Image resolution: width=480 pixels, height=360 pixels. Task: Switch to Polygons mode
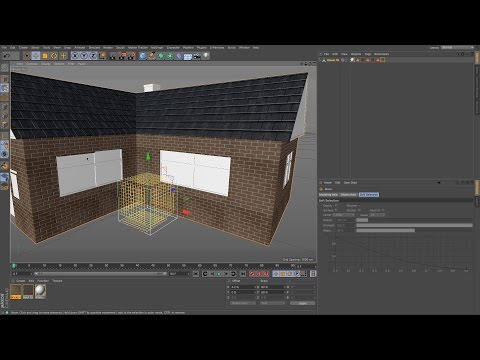pyautogui.click(x=5, y=124)
